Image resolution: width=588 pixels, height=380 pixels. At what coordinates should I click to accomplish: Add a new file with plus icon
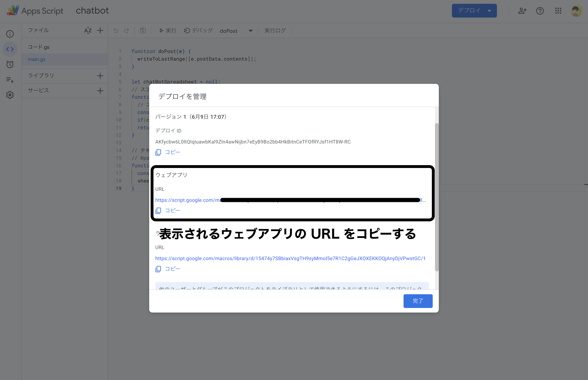coord(100,31)
